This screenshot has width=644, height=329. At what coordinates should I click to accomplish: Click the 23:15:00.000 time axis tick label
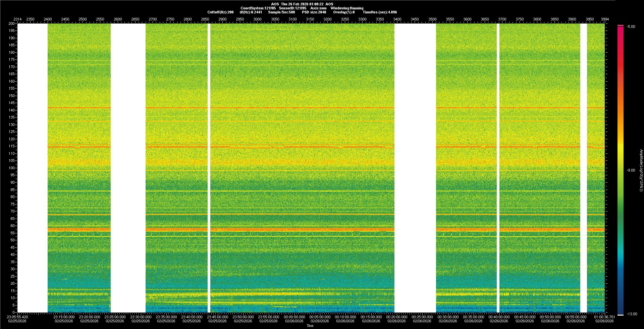(x=64, y=317)
